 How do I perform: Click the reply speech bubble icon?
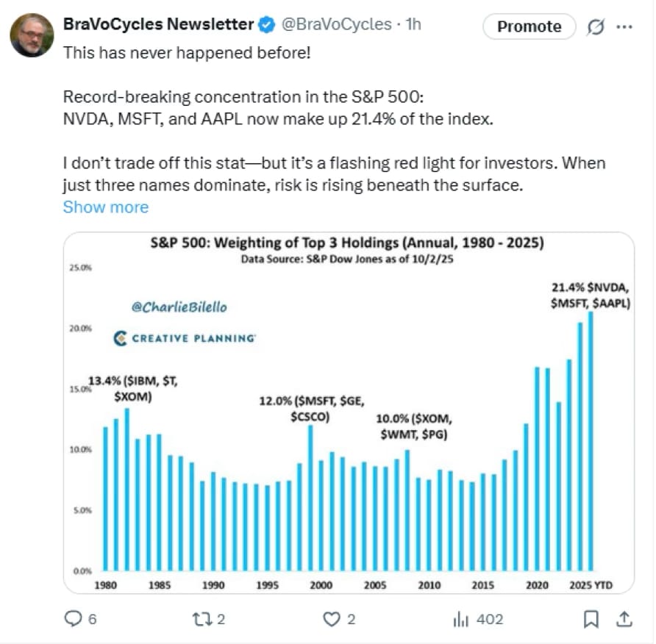(74, 619)
